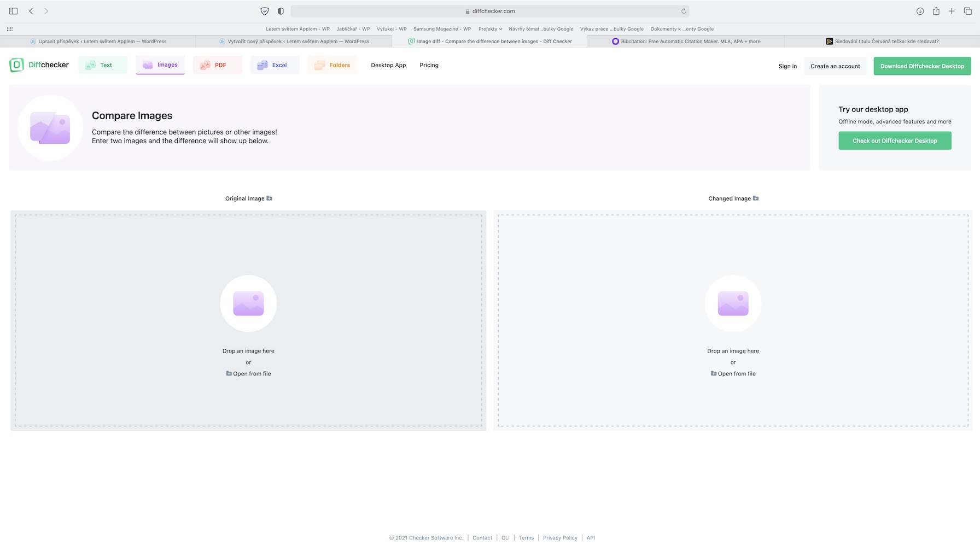Screen dimensions: 980x551
Task: Click the Try our desktop app heading
Action: (873, 109)
